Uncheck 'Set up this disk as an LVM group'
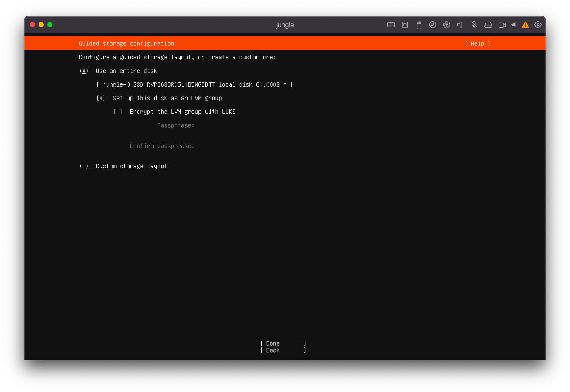 (x=101, y=98)
